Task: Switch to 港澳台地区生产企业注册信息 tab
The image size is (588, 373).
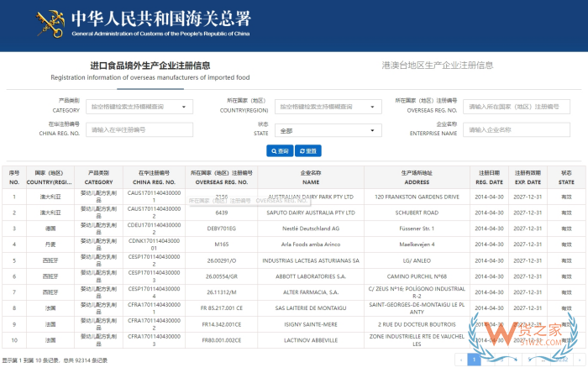Action: coord(437,66)
